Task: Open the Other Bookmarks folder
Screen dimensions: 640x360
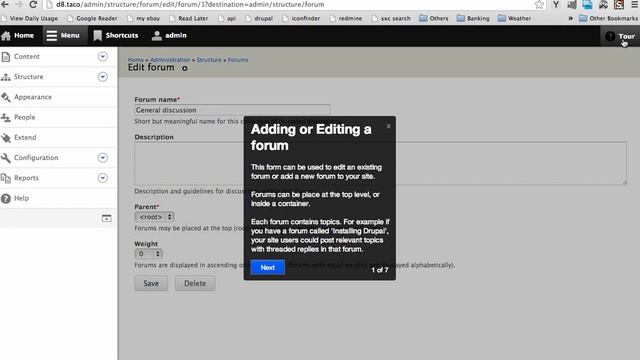Action: click(x=608, y=18)
